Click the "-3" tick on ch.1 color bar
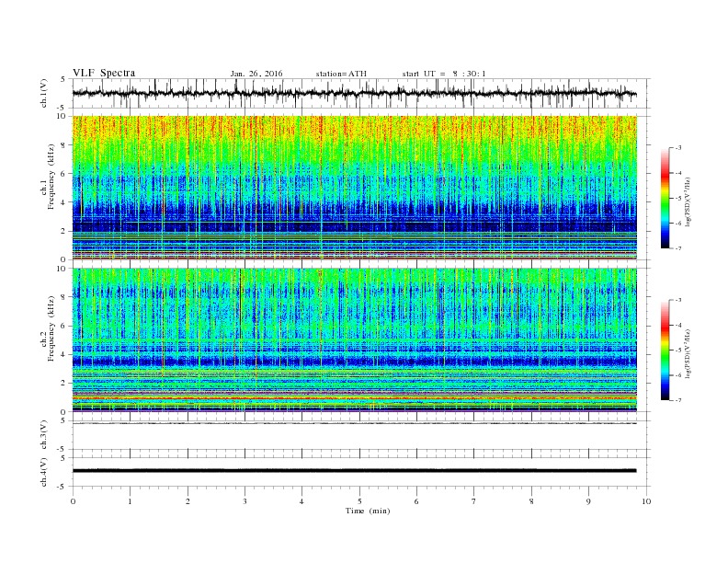 pos(677,148)
